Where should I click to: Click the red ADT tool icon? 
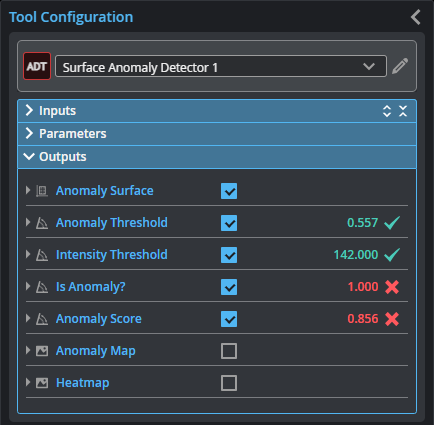coord(37,66)
